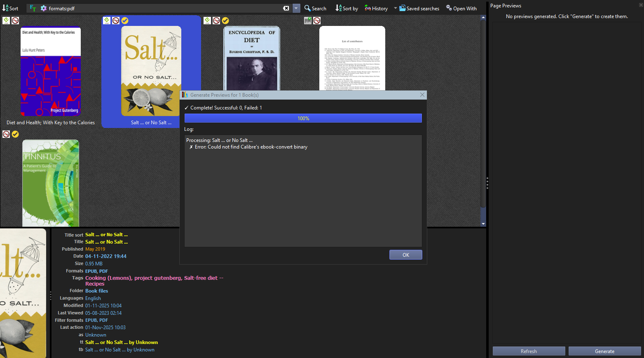The height and width of the screenshot is (358, 644).
Task: Click the FT icon in the search bar
Action: (33, 8)
